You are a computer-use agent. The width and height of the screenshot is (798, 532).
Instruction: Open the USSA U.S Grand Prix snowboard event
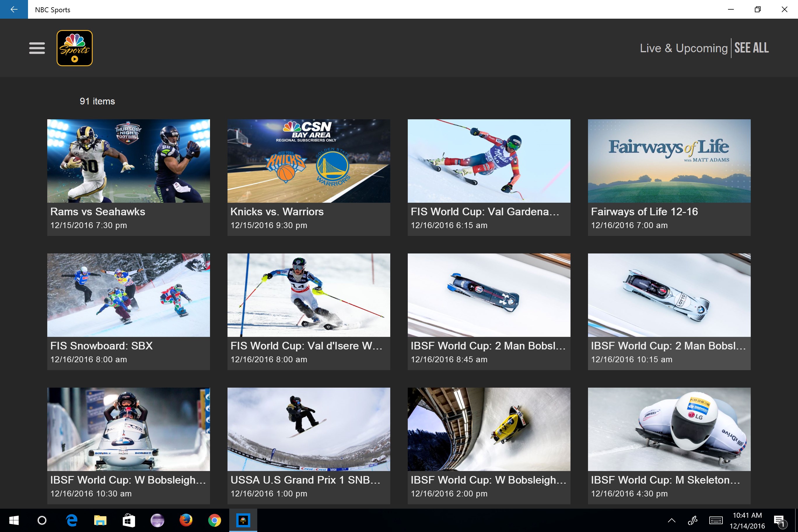click(308, 429)
